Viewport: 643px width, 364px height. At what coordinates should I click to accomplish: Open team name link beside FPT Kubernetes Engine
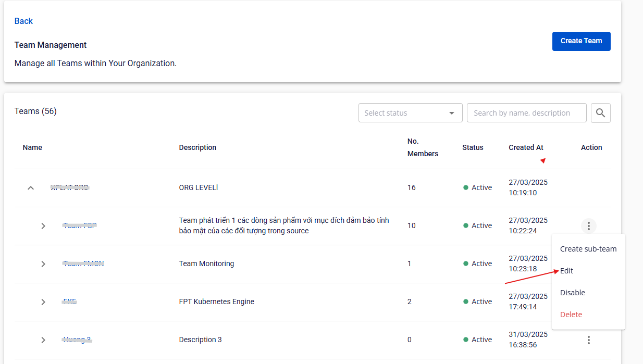pos(70,302)
